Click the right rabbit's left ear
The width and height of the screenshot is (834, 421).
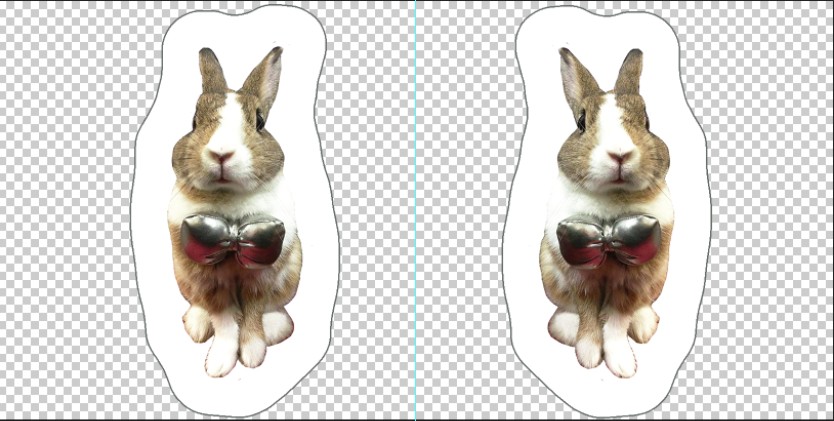(574, 75)
